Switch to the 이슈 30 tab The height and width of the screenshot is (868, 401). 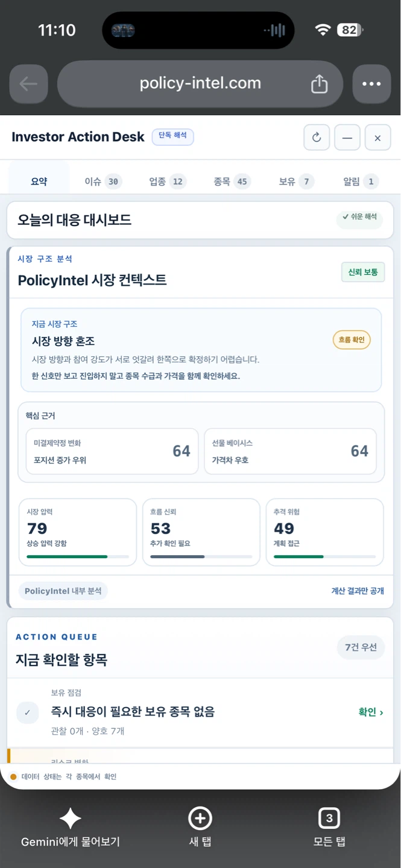(103, 181)
